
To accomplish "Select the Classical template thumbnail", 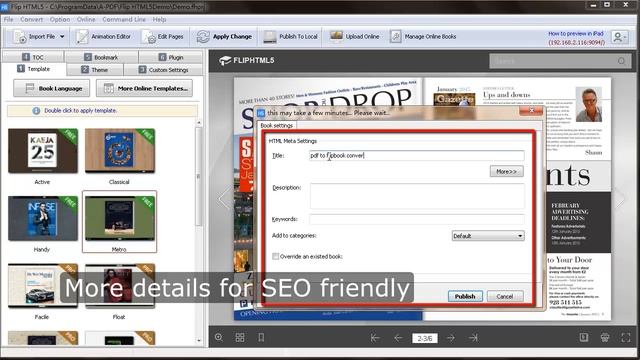I will point(120,151).
